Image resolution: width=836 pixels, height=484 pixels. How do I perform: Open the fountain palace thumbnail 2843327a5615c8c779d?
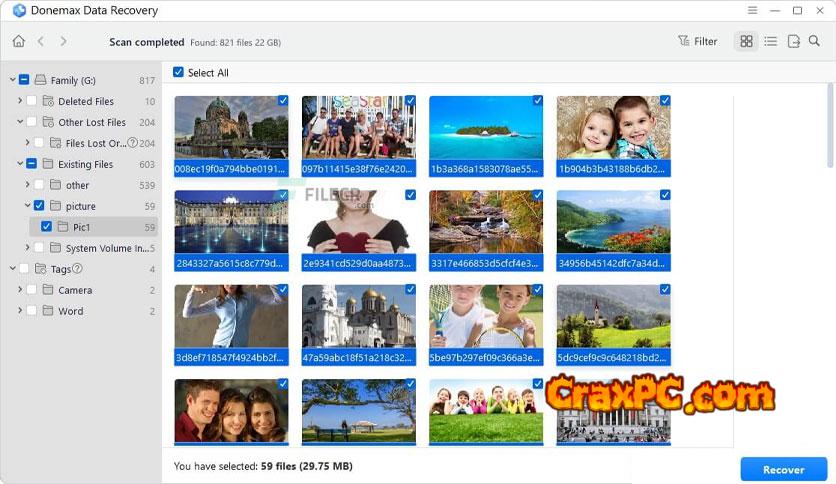231,222
